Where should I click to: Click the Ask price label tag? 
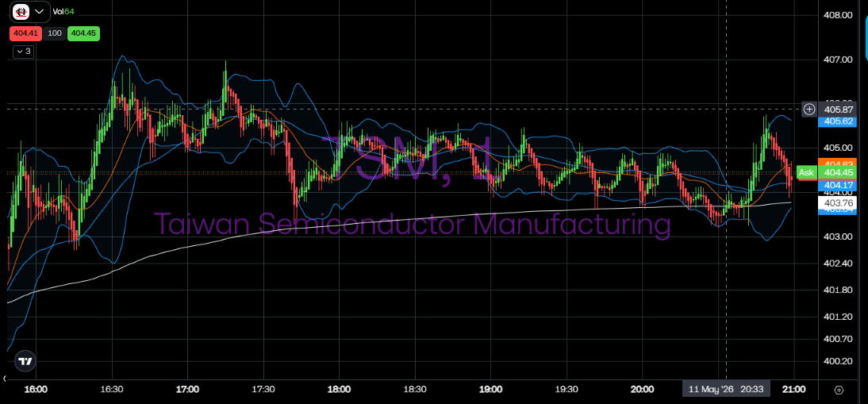806,173
